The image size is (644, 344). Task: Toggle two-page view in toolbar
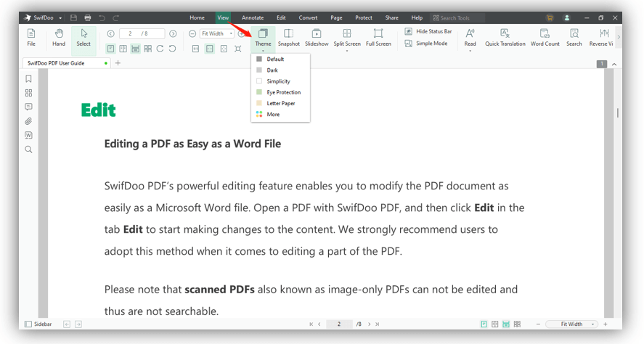pos(123,49)
